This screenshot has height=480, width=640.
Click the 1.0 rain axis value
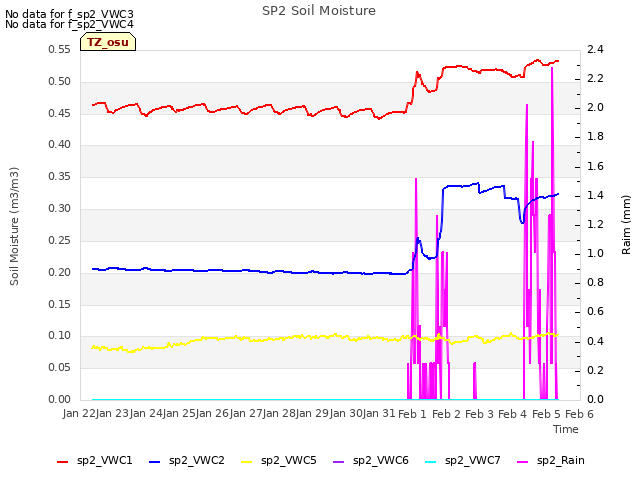[595, 253]
